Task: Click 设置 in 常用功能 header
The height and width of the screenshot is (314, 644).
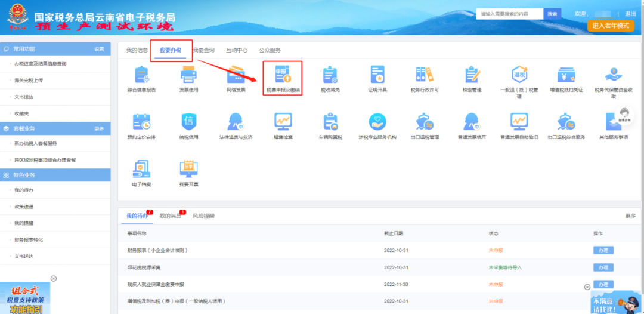Action: pyautogui.click(x=99, y=49)
